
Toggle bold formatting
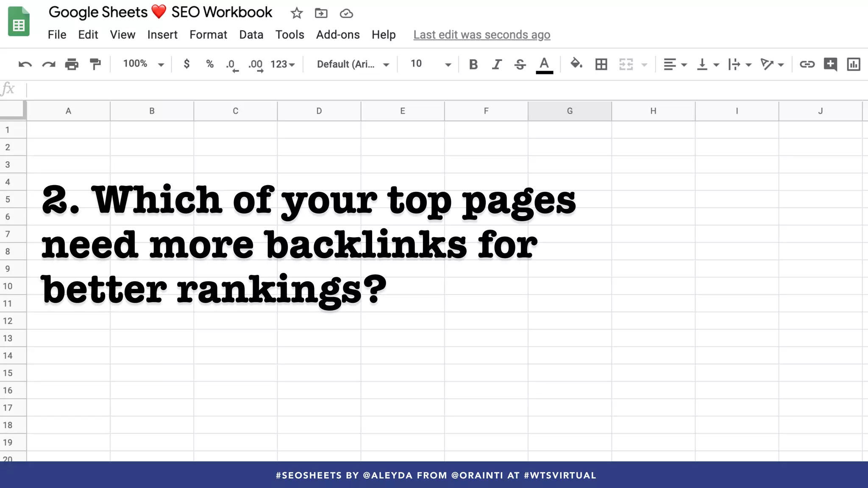473,64
